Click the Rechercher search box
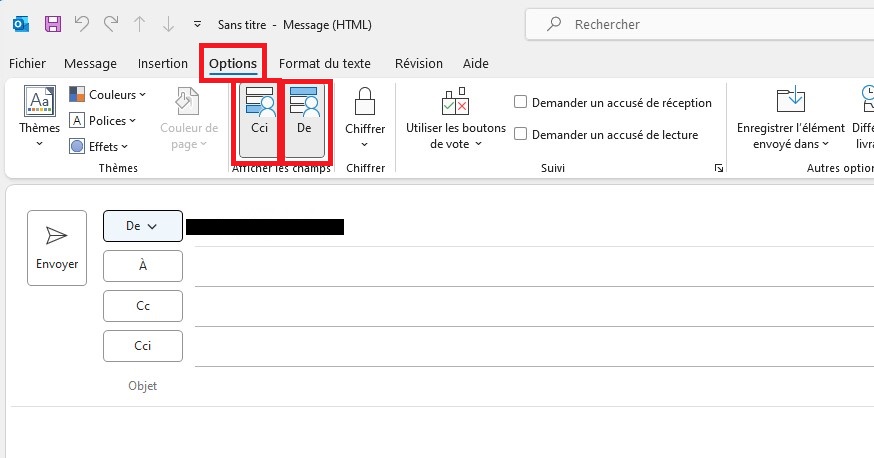This screenshot has width=874, height=458. [700, 24]
